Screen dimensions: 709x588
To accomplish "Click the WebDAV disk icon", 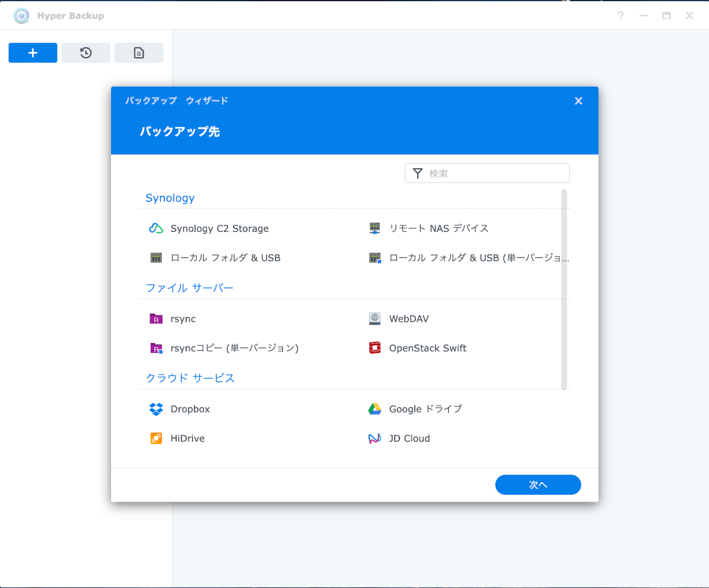I will click(375, 319).
